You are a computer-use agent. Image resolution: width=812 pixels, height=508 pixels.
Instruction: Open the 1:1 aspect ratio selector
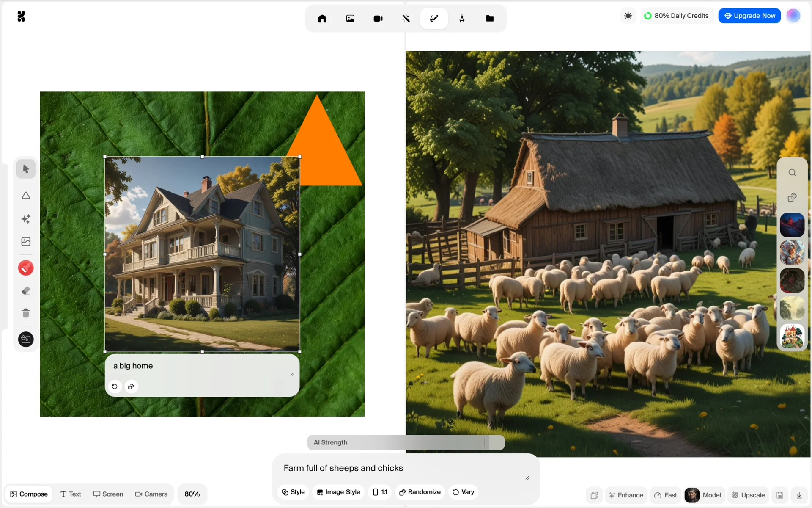click(x=380, y=492)
